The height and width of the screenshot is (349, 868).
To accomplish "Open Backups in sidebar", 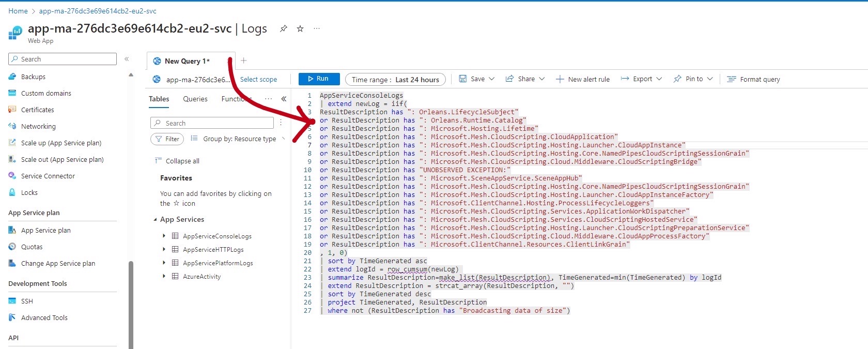I will (x=33, y=77).
